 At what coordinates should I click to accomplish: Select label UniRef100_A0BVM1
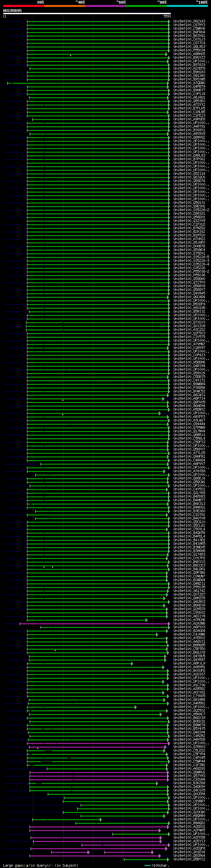[x=190, y=667]
